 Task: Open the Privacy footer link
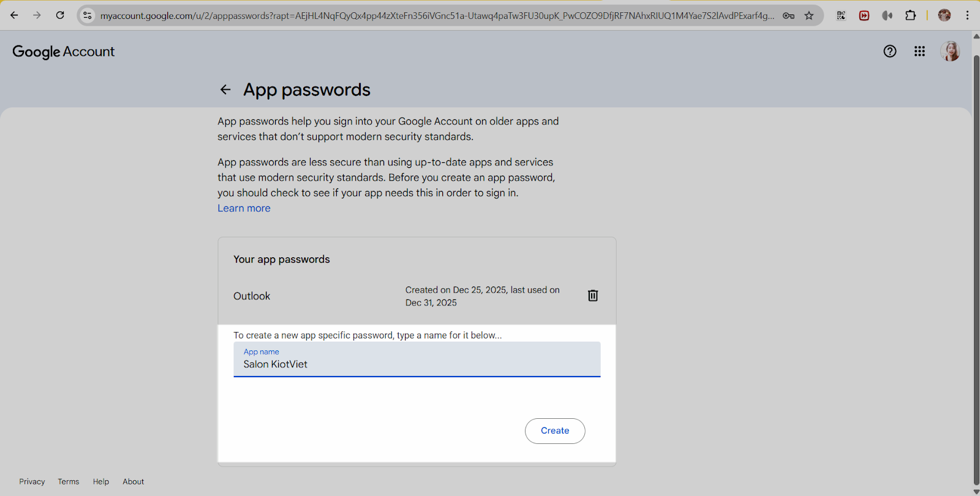(32, 482)
